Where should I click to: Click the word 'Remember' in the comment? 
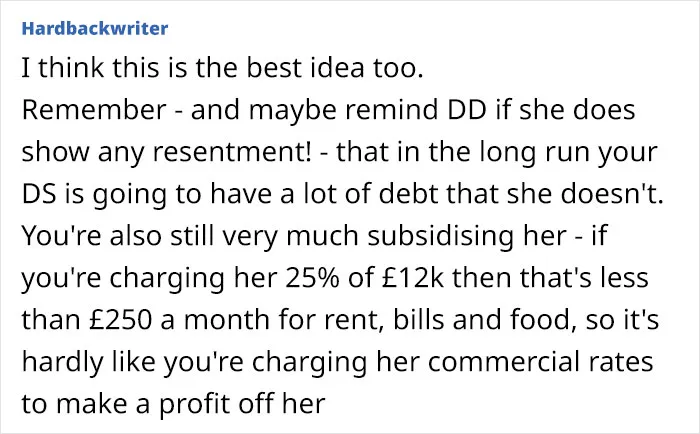click(x=94, y=110)
